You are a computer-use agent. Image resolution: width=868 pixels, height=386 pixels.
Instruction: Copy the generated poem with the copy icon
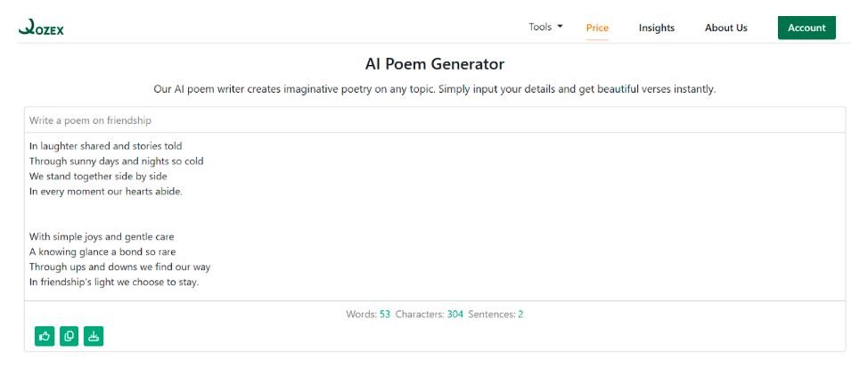click(70, 336)
